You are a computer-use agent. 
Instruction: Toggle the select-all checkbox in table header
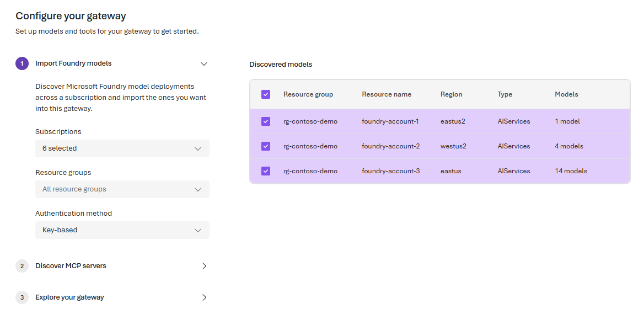[266, 94]
